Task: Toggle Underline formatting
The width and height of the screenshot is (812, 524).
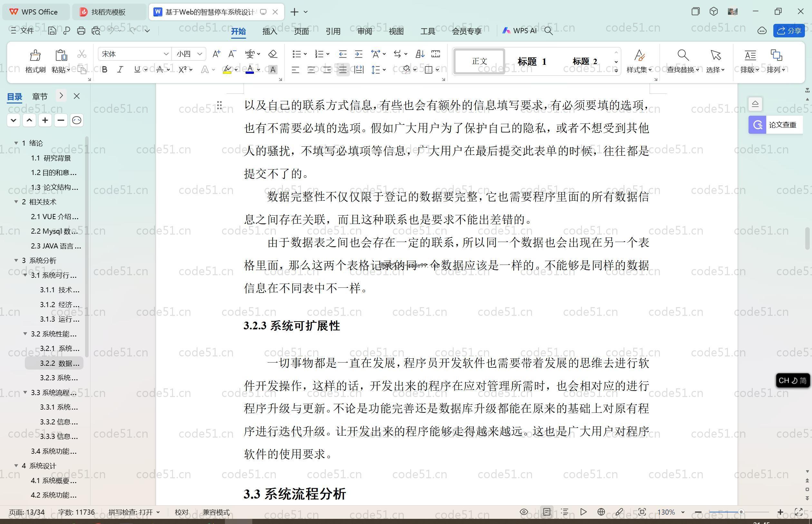Action: point(137,69)
